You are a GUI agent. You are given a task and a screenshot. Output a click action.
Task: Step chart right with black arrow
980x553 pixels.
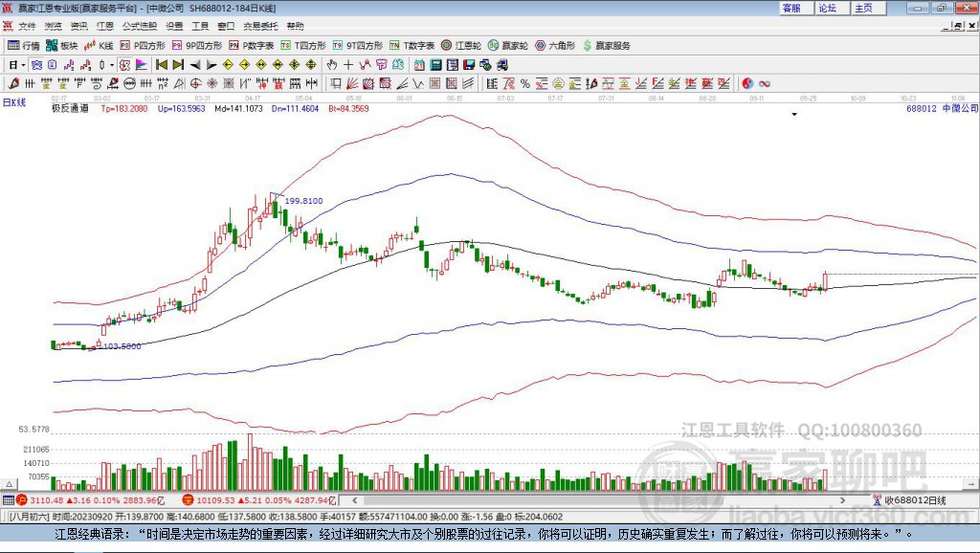[212, 65]
